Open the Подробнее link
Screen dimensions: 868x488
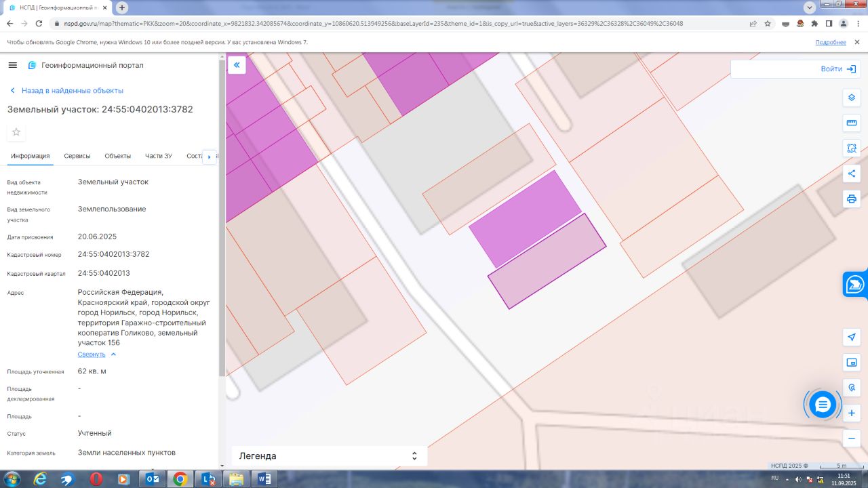831,42
